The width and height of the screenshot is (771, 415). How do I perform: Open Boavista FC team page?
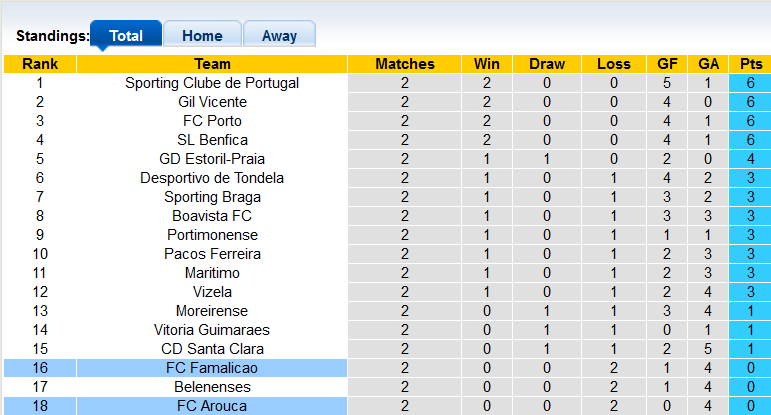click(212, 216)
